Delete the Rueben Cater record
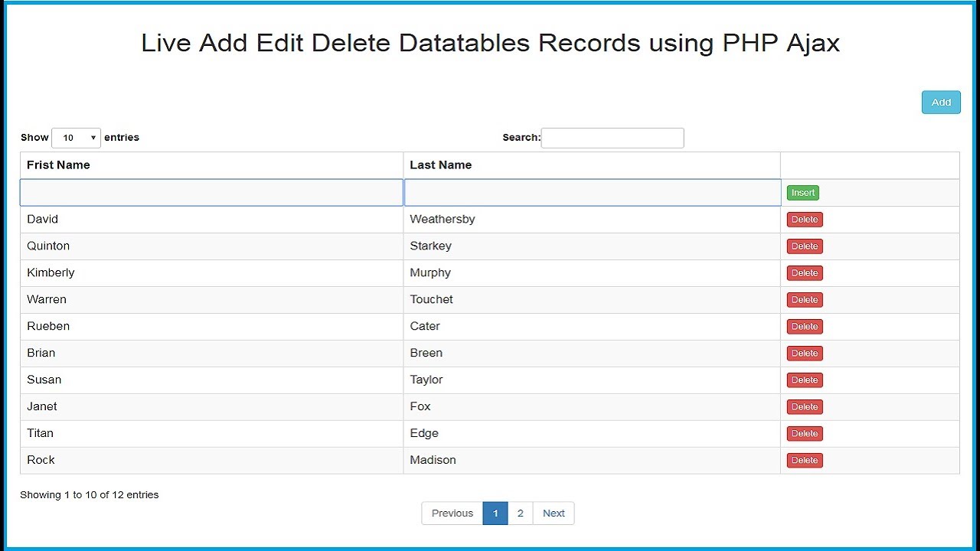This screenshot has width=980, height=551. click(805, 327)
